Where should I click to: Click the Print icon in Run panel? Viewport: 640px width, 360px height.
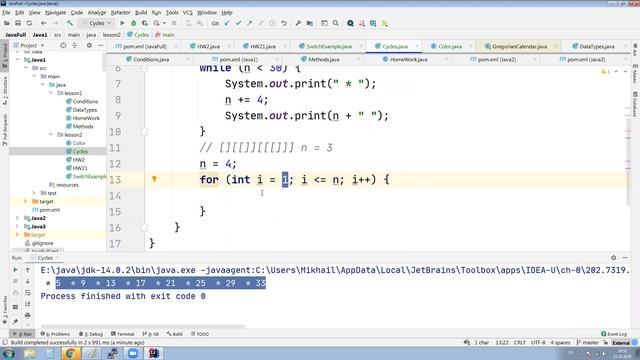(28, 316)
